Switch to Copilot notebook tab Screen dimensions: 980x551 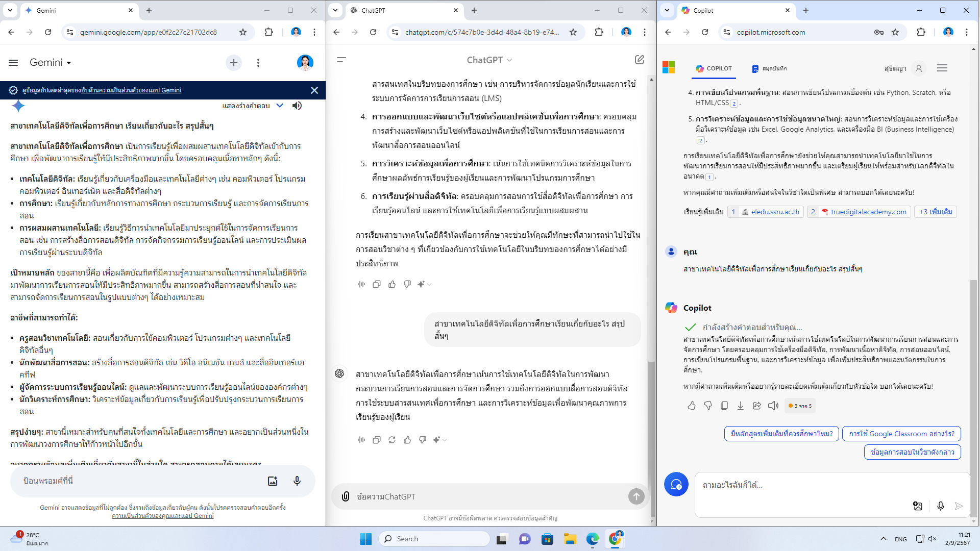point(770,68)
